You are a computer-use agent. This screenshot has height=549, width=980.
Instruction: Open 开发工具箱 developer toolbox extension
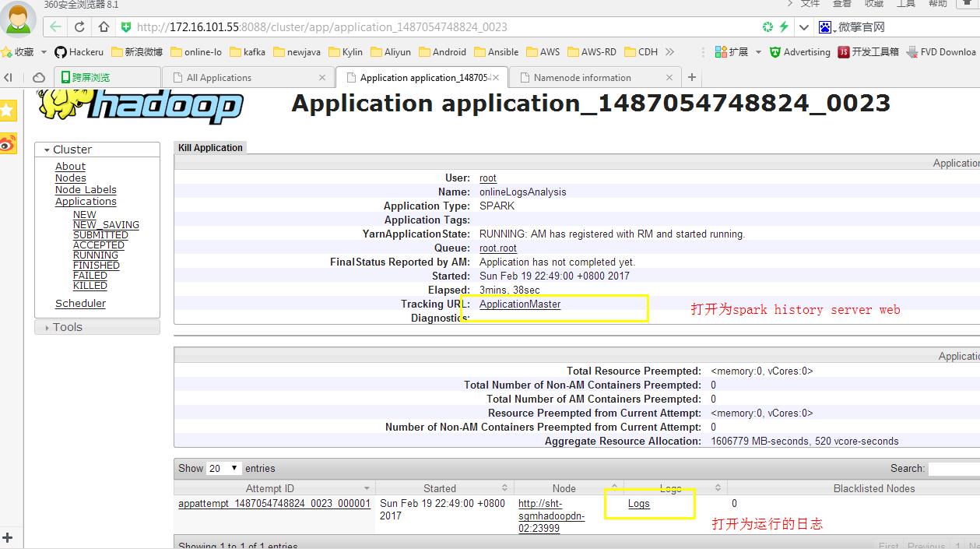(868, 52)
